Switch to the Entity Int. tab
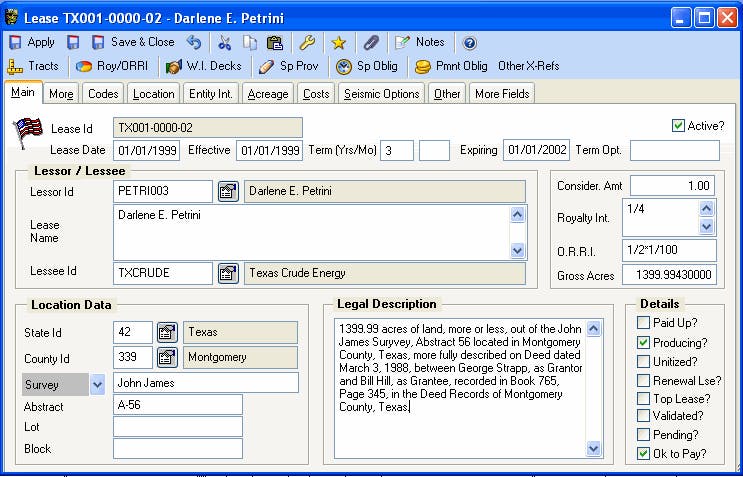 click(211, 93)
